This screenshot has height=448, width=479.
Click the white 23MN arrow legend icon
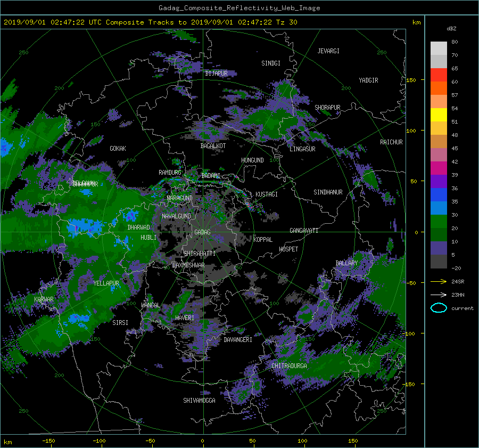[439, 295]
